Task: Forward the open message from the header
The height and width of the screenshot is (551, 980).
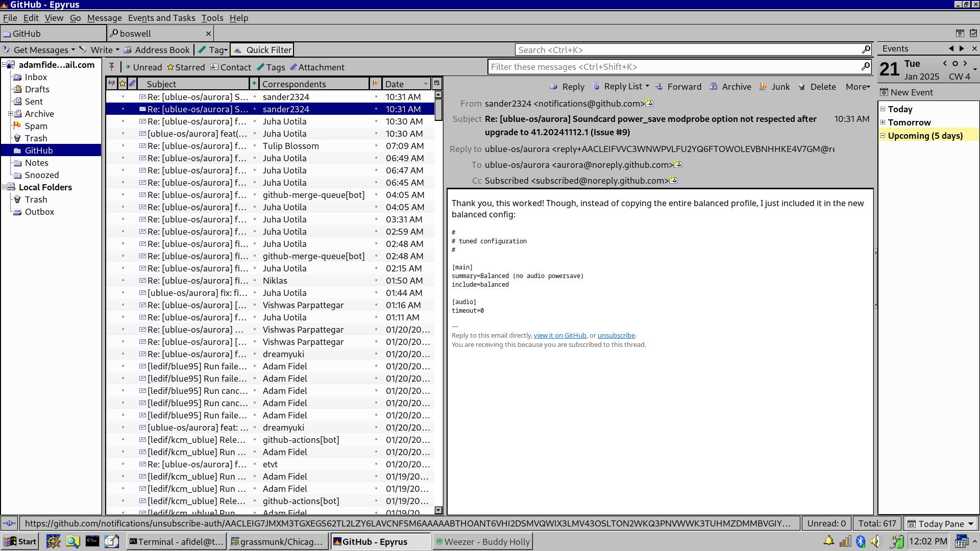Action: (678, 87)
